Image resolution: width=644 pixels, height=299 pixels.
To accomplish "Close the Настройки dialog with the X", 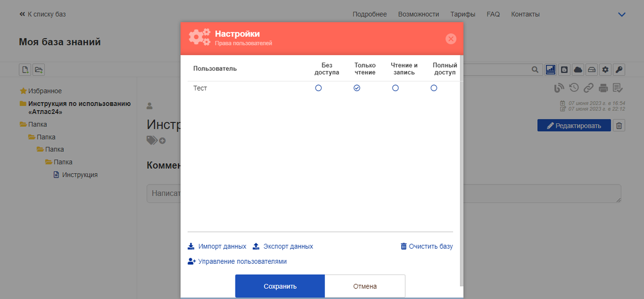I will click(x=451, y=39).
